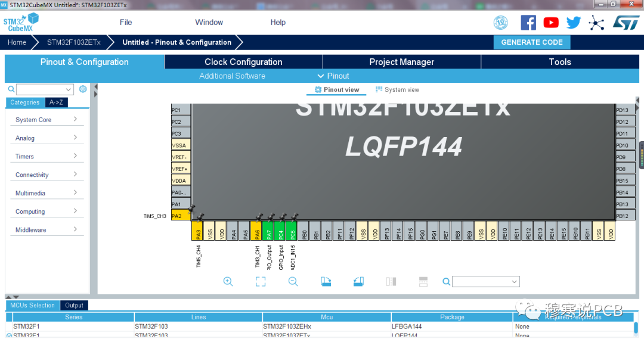Image resolution: width=644 pixels, height=339 pixels.
Task: Zoom out of the pinout view
Action: pos(293,282)
